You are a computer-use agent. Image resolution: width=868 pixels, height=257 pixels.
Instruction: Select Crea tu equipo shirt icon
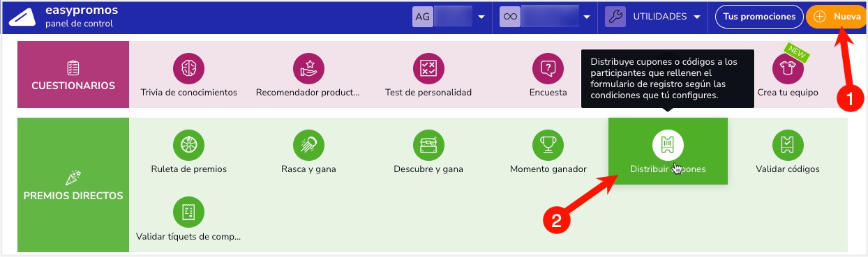point(787,68)
